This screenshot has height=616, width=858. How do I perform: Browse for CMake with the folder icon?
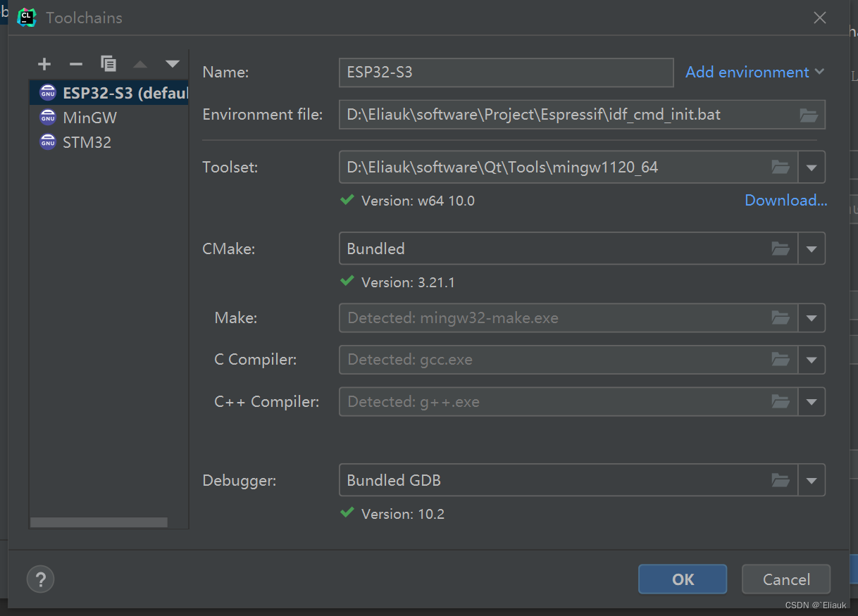coord(781,248)
